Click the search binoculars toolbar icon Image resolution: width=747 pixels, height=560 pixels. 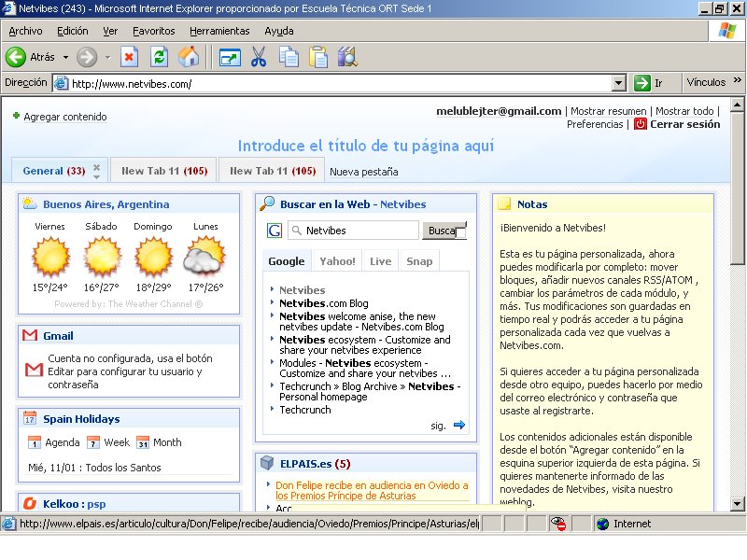click(347, 57)
